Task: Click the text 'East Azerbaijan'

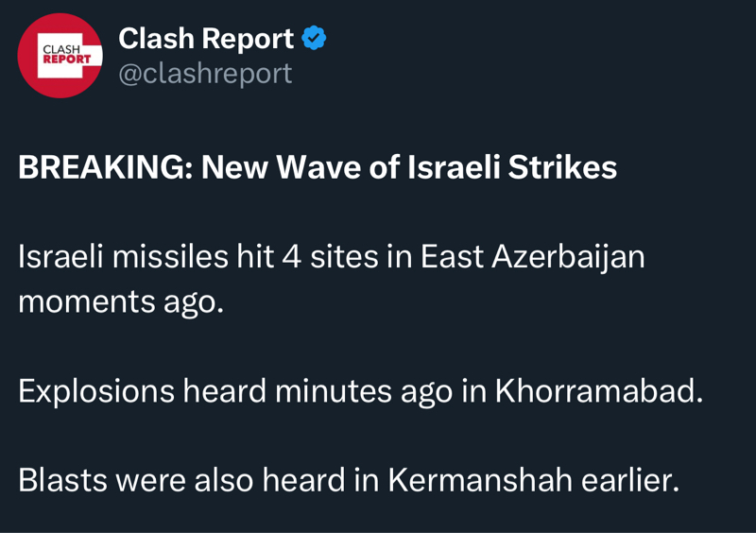Action: [x=532, y=256]
